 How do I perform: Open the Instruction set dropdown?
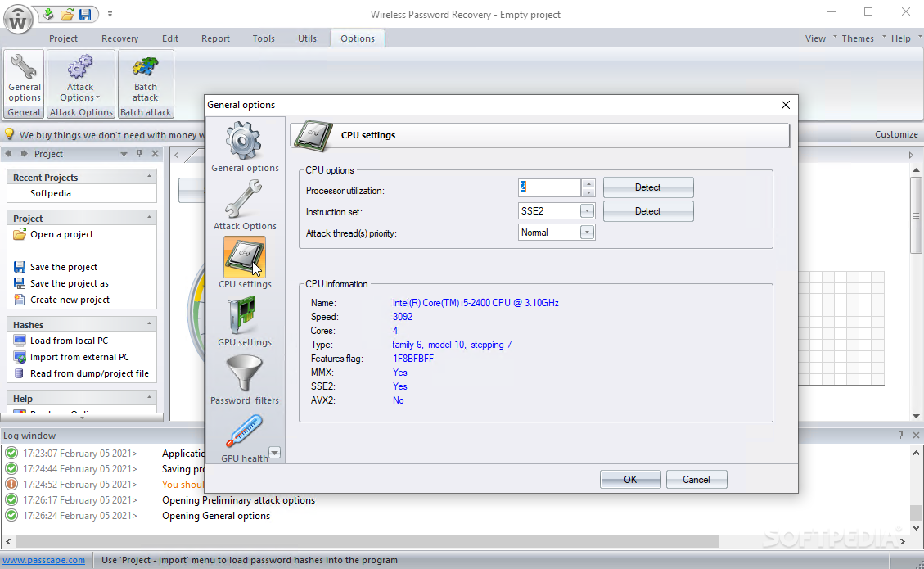pos(587,211)
